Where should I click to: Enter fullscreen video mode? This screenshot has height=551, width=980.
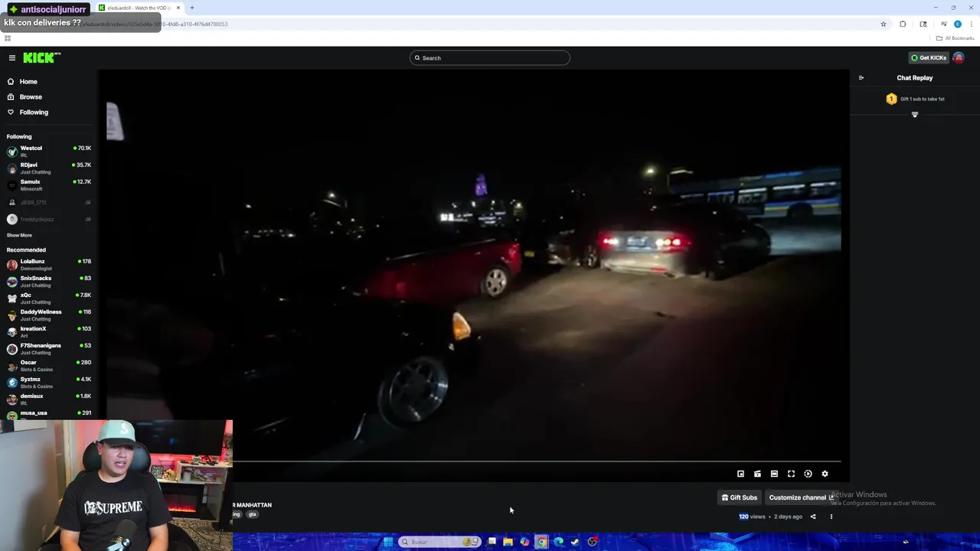pyautogui.click(x=791, y=474)
